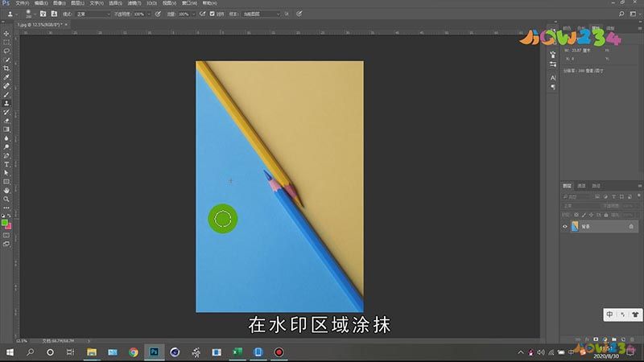Viewport: 644px width, 362px height.
Task: Hide the 背景 layer with eye icon
Action: (565, 227)
